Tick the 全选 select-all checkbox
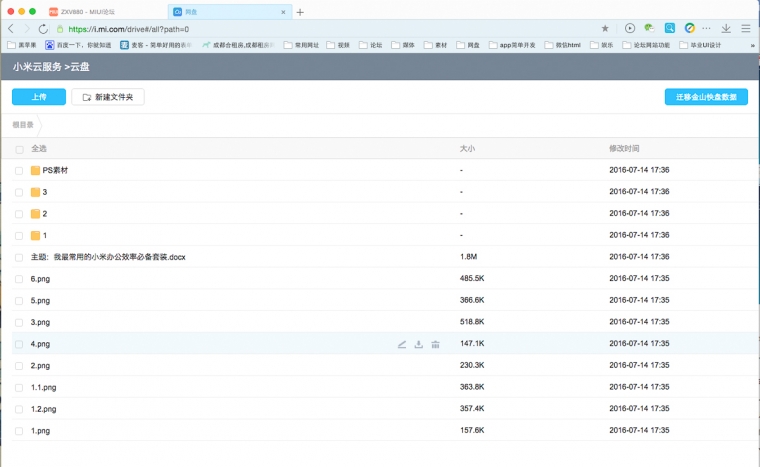The height and width of the screenshot is (467, 760). (19, 149)
